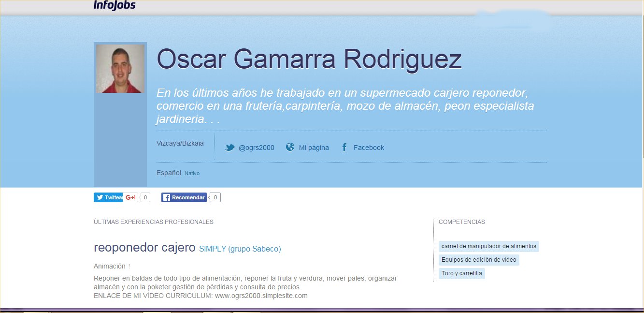Click the reoponedor cajero job title

[144, 248]
